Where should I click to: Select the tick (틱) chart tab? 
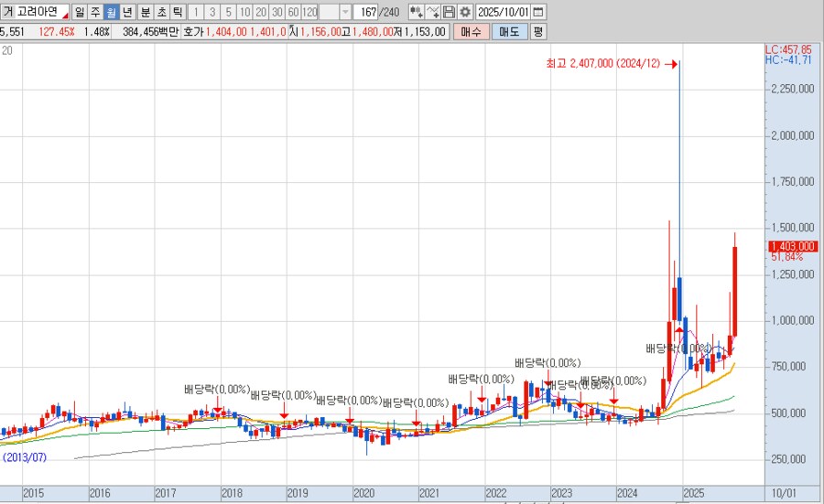coord(178,12)
